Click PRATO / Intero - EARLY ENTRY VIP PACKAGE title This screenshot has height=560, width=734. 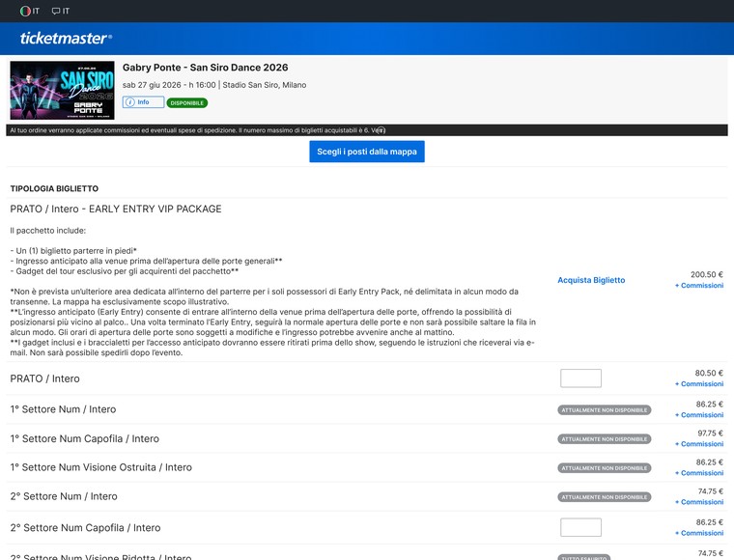point(116,210)
